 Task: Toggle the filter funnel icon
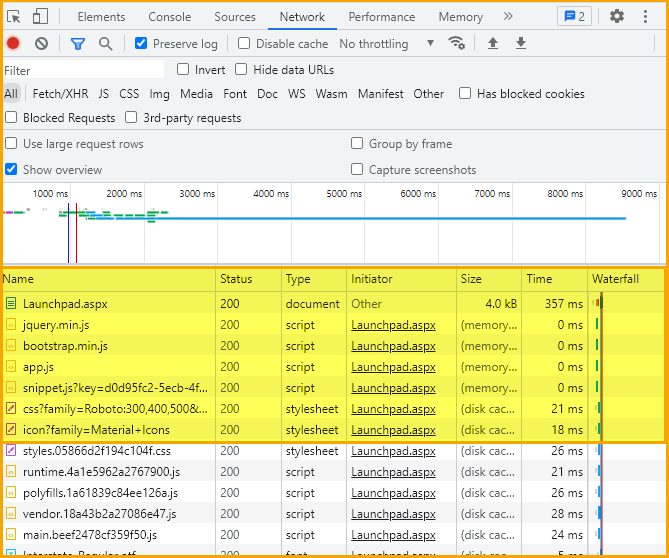[78, 44]
